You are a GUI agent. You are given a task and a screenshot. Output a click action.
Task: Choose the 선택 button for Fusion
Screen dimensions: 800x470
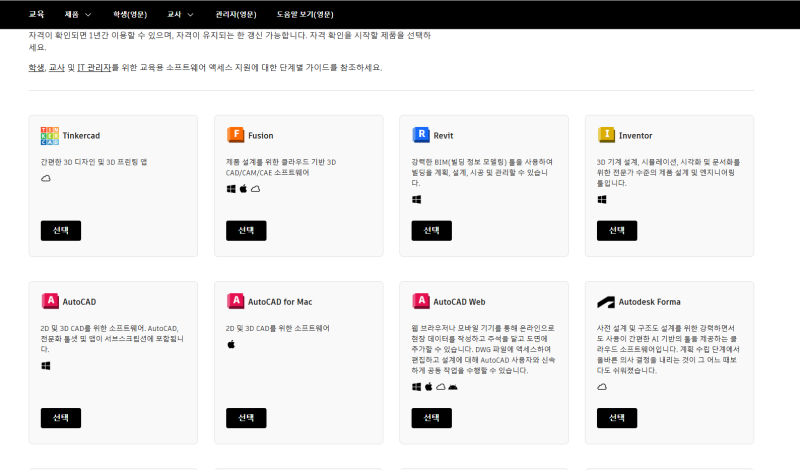pyautogui.click(x=246, y=231)
